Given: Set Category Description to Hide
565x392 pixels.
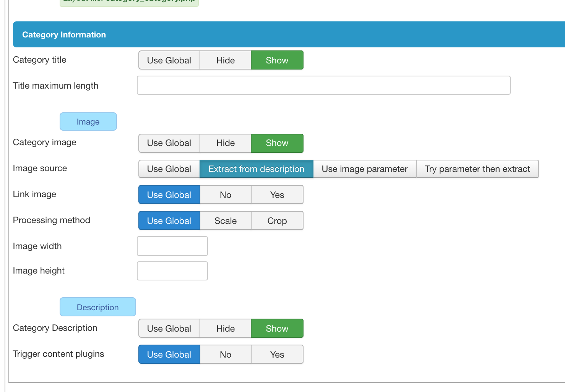Looking at the screenshot, I should click(x=226, y=329).
